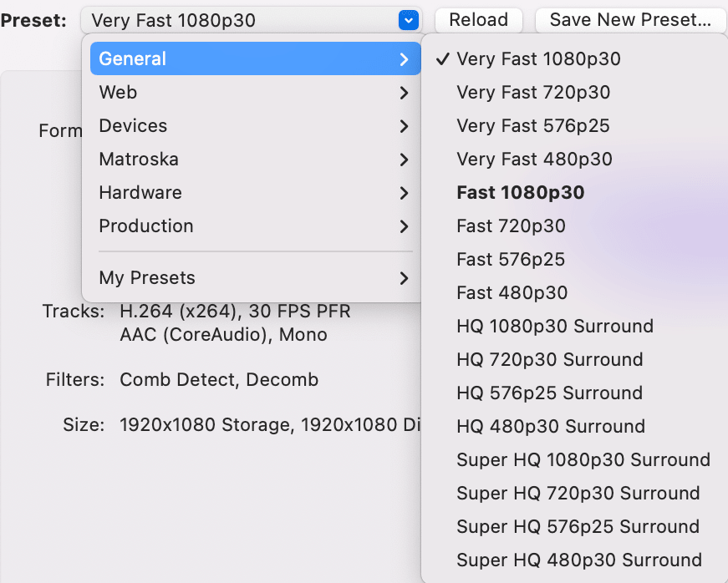
Task: Expand the Devices presets submenu
Action: pos(256,125)
